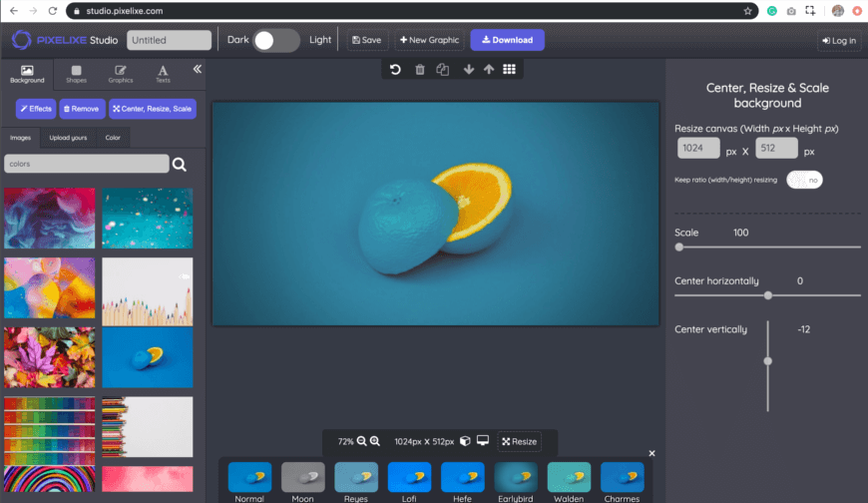Click the undo arrow icon
The image size is (868, 503).
click(395, 69)
